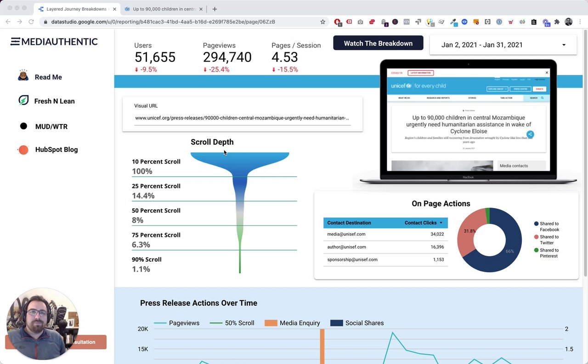Click the Watch The Breakdown button

click(378, 43)
